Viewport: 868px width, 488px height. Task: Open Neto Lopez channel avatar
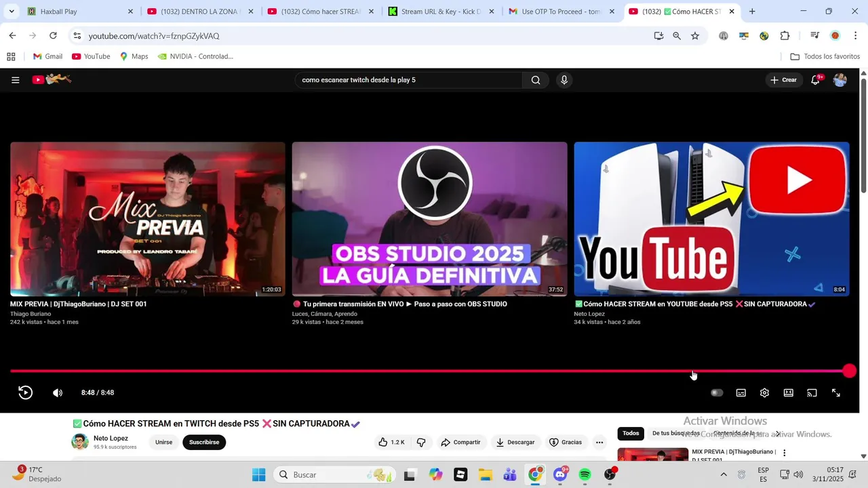click(80, 442)
